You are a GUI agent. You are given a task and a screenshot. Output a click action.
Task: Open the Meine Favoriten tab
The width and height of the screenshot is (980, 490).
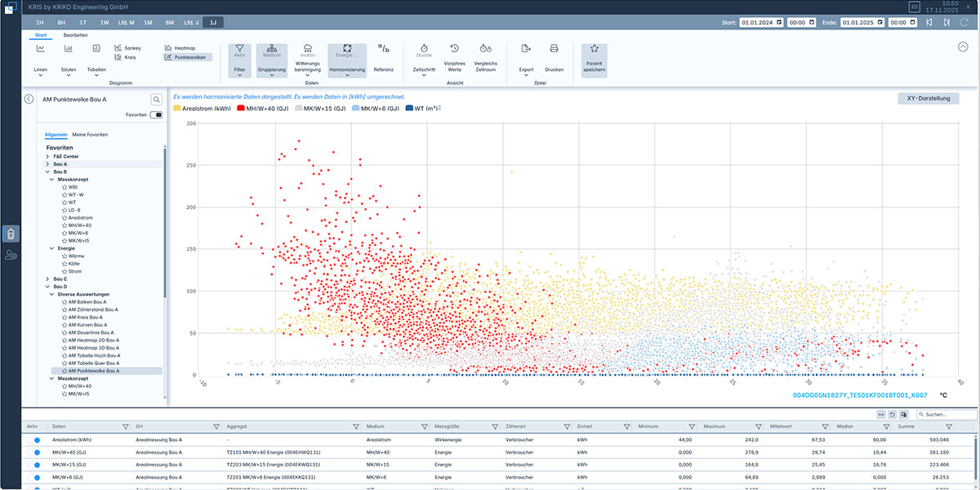tap(90, 134)
